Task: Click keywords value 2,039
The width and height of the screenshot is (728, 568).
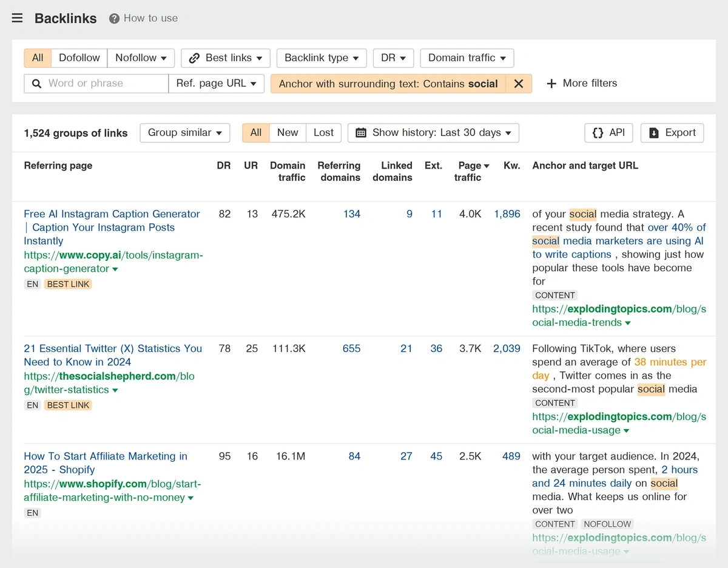Action: tap(507, 349)
